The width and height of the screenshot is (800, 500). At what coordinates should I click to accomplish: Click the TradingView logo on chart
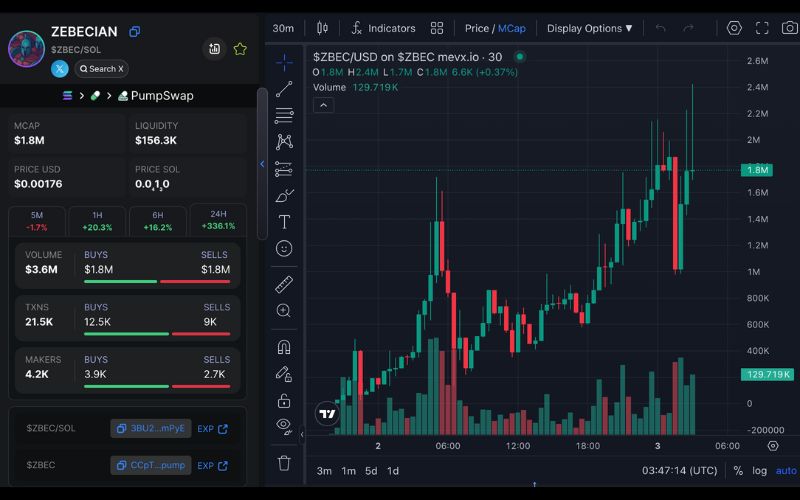coord(328,413)
